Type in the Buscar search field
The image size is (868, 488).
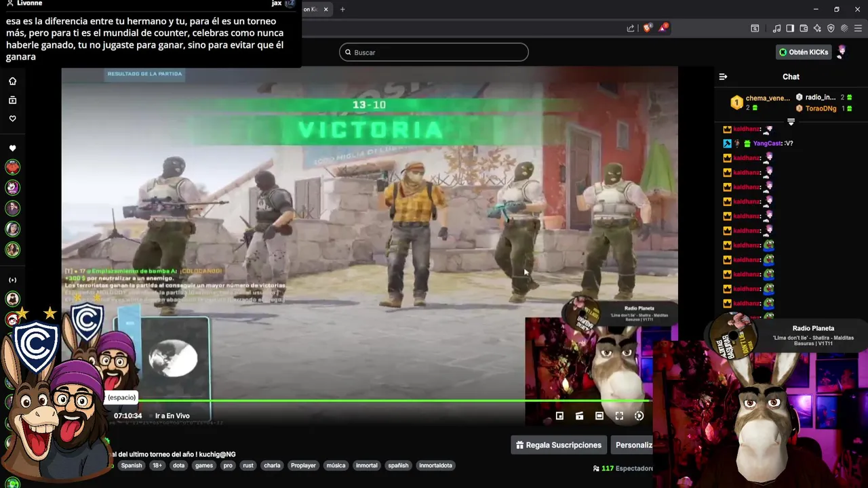434,52
